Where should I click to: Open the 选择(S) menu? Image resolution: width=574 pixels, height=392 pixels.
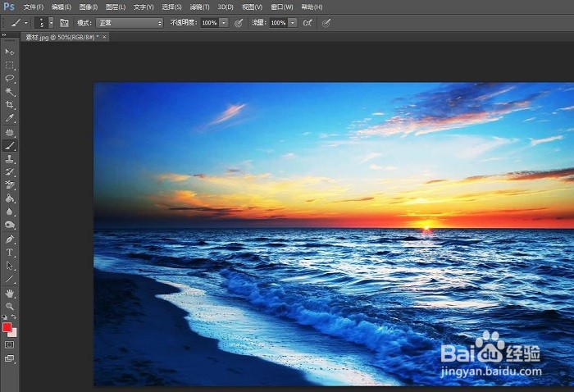[x=171, y=7]
